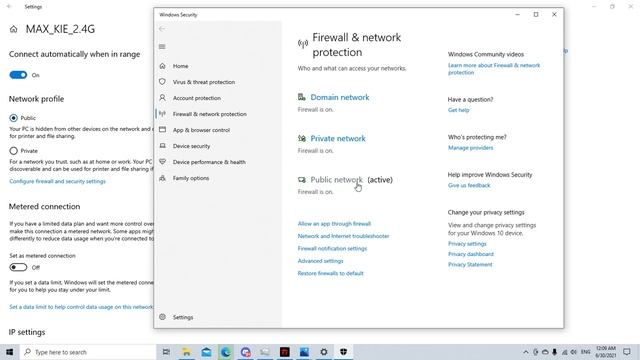Click Configure firewall and security settings link

pos(58,181)
